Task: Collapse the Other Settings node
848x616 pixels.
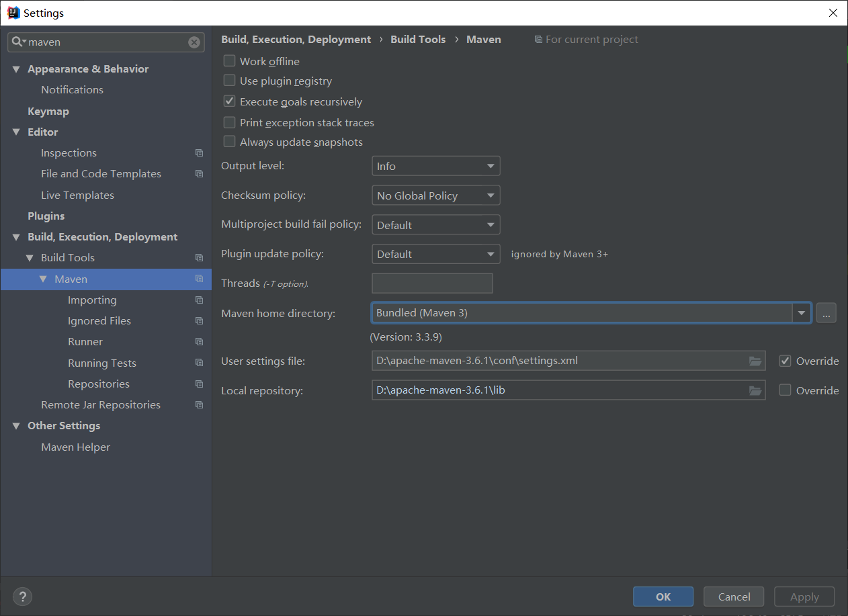Action: [16, 426]
